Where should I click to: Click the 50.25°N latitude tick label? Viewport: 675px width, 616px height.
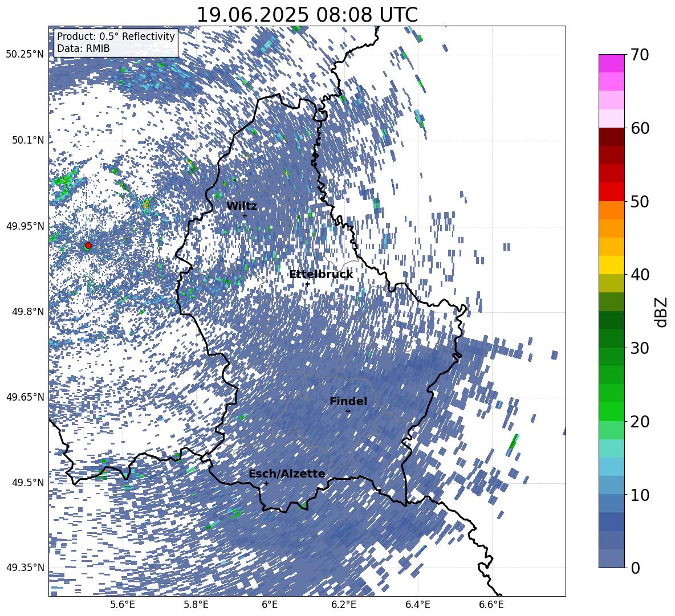tap(25, 55)
